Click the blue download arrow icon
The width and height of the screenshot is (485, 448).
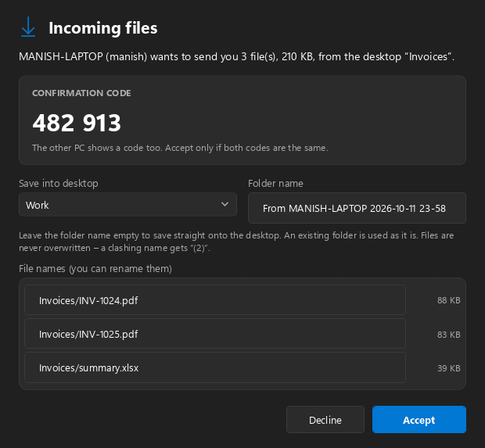click(x=28, y=27)
